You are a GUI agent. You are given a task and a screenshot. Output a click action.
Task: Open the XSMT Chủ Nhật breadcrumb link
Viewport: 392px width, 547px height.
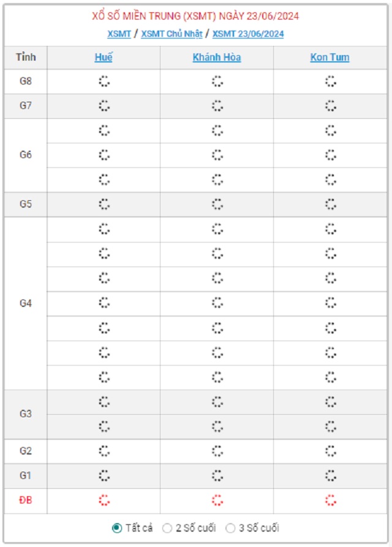[171, 34]
